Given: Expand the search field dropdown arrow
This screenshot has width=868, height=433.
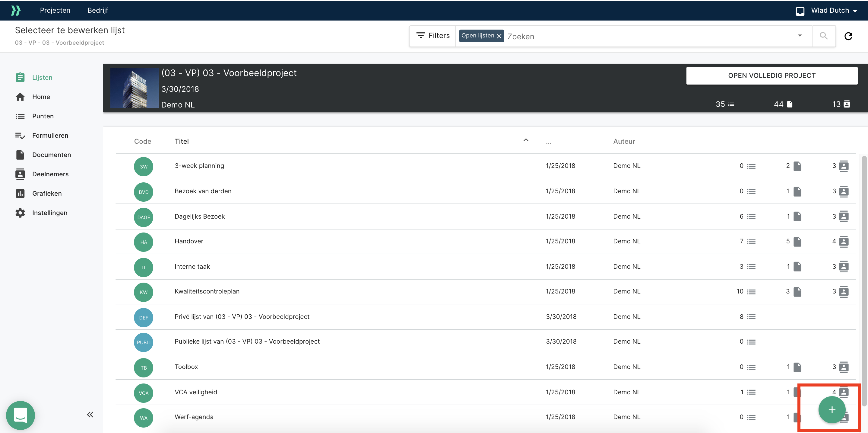Looking at the screenshot, I should click(800, 36).
